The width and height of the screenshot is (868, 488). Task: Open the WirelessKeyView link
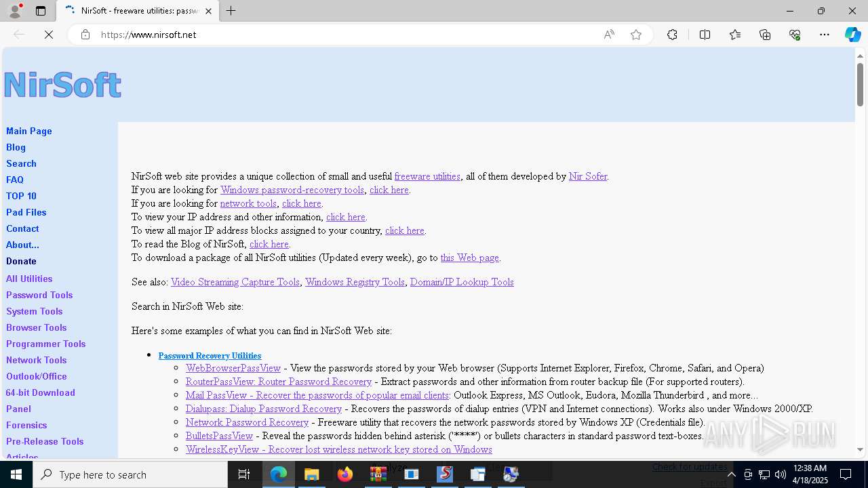coord(339,449)
